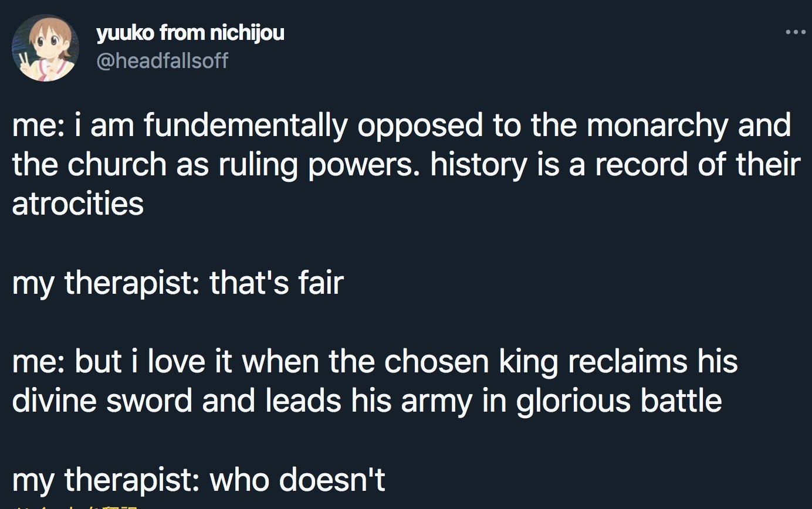Screen dimensions: 812x509
Task: Click the line 'my therapist: who doesn't'
Action: [x=198, y=481]
